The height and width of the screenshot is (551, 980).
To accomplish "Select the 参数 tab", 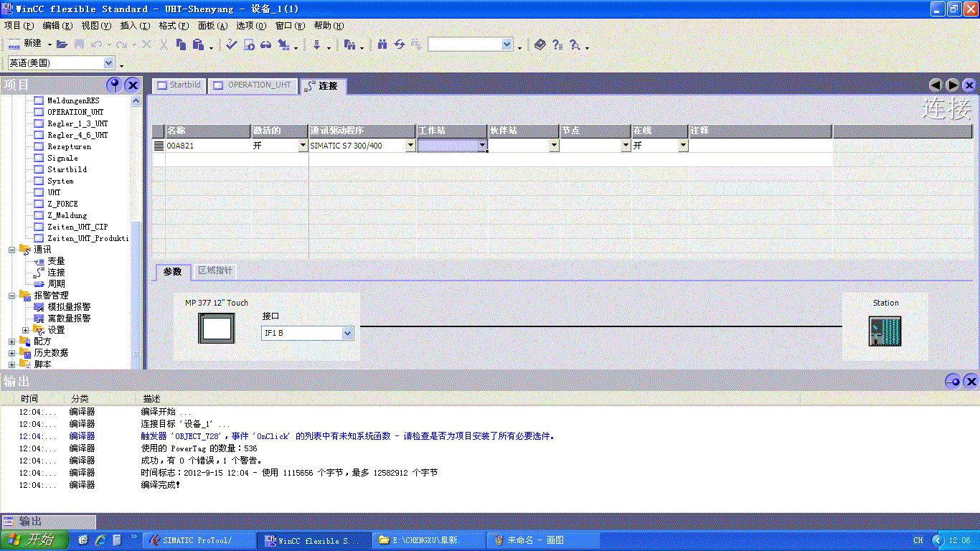I will pos(173,272).
